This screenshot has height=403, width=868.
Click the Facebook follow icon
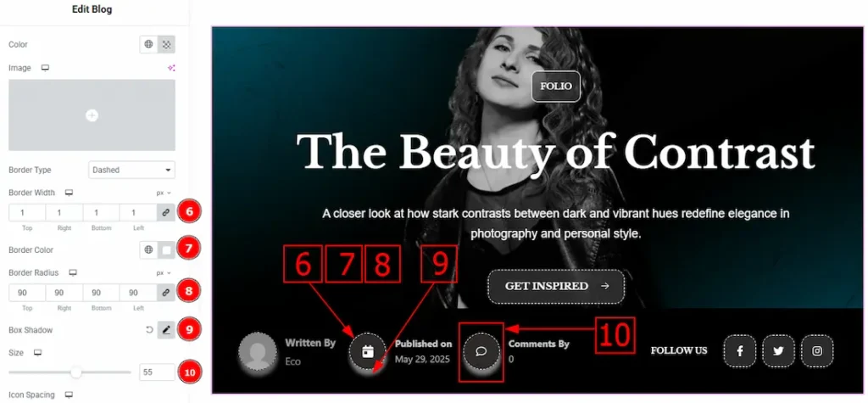click(x=739, y=351)
